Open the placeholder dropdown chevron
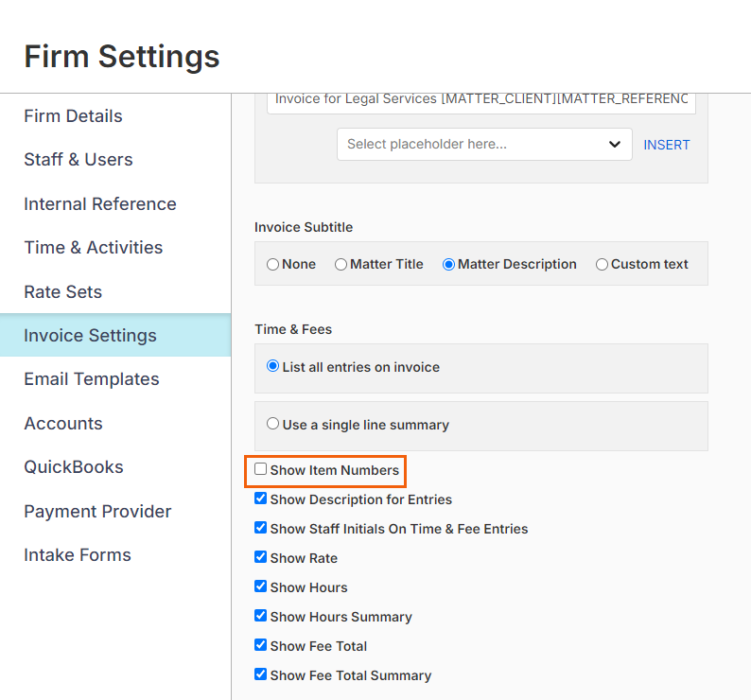The image size is (751, 700). tap(615, 144)
